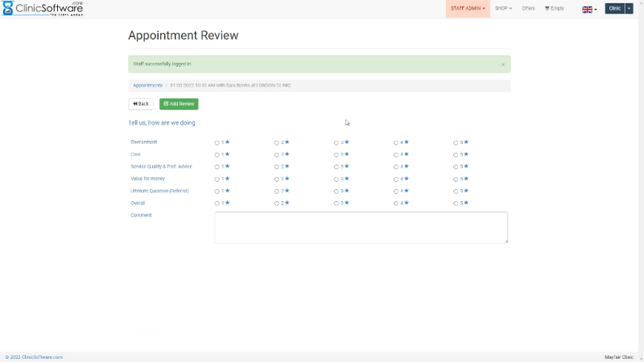The image size is (644, 362).
Task: Rate Ultimate Question (Referral) 1 star
Action: point(217,191)
